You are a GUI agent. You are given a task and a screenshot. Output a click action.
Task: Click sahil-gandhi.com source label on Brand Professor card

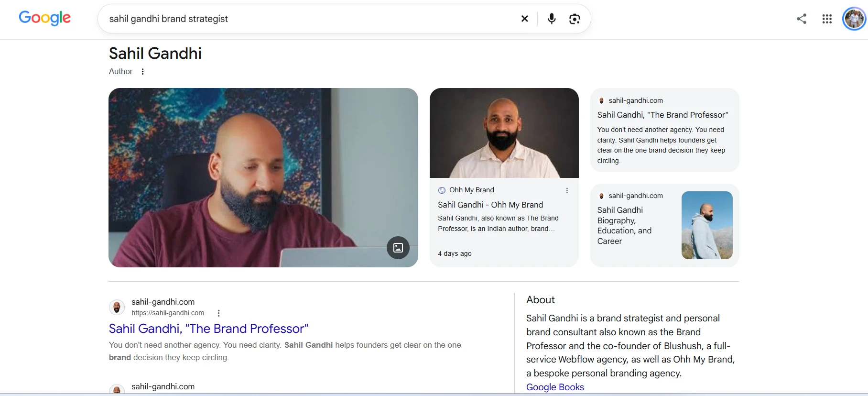(x=636, y=100)
